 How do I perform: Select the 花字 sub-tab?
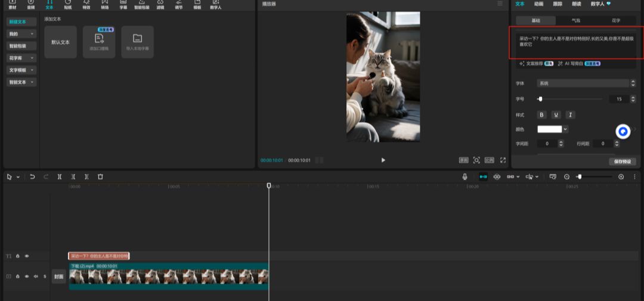pyautogui.click(x=615, y=20)
